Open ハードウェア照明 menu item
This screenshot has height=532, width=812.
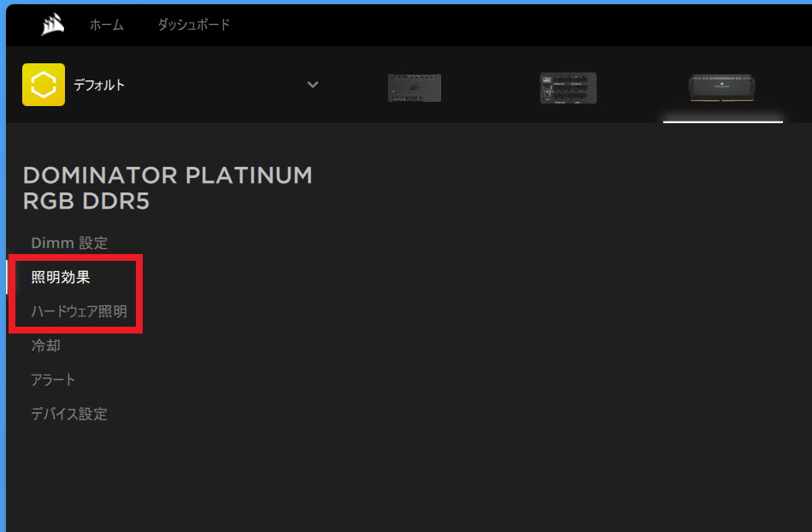pyautogui.click(x=79, y=311)
